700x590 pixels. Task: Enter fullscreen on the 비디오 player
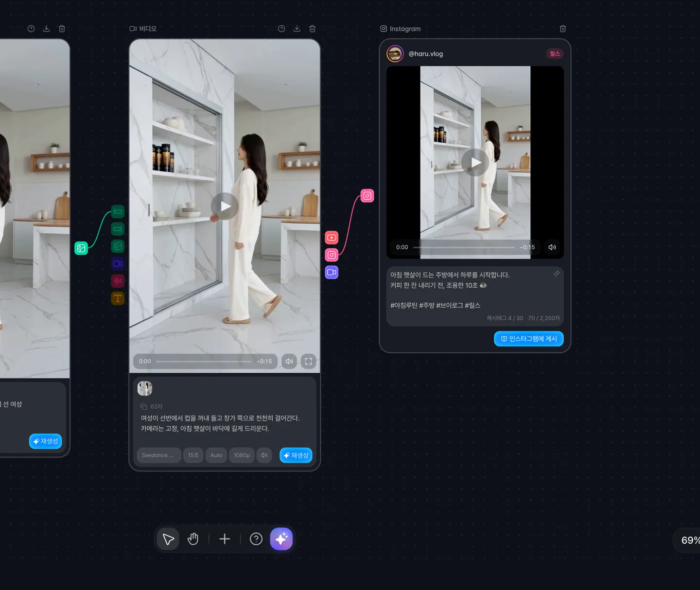coord(308,361)
